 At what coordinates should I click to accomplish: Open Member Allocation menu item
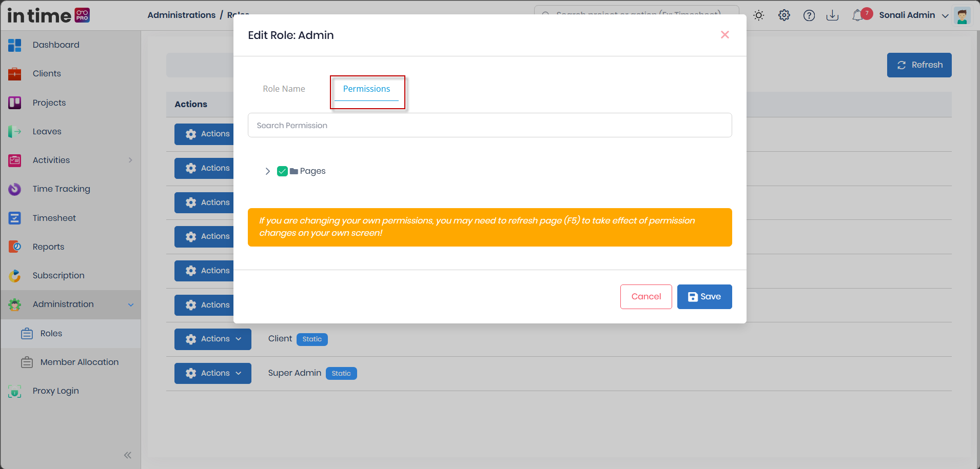click(80, 362)
